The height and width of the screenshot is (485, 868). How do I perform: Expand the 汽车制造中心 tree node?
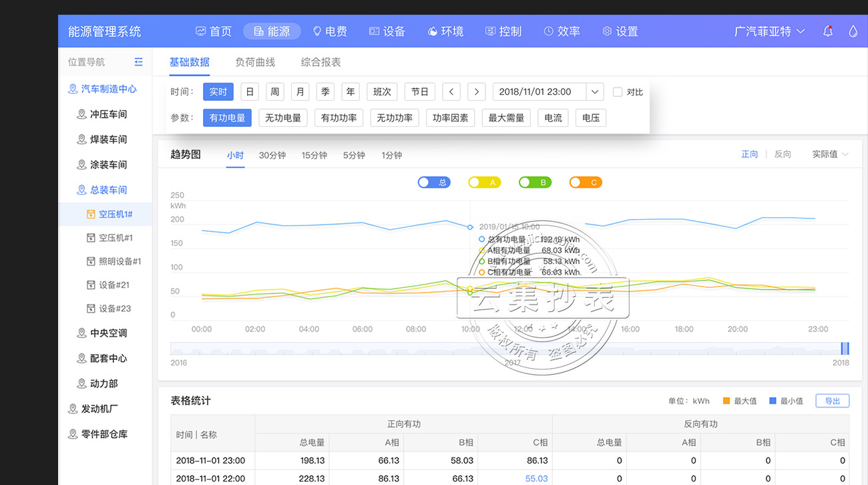(109, 89)
